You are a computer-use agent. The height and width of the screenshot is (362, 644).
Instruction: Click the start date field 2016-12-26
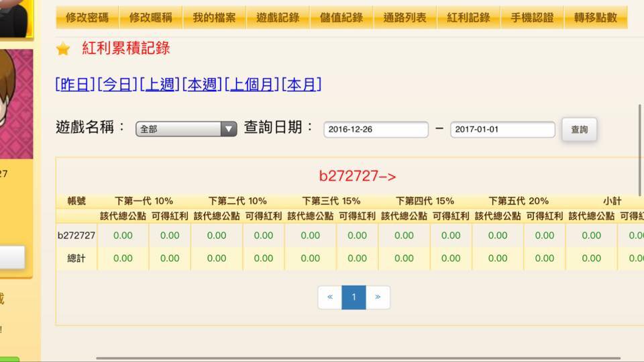[376, 129]
